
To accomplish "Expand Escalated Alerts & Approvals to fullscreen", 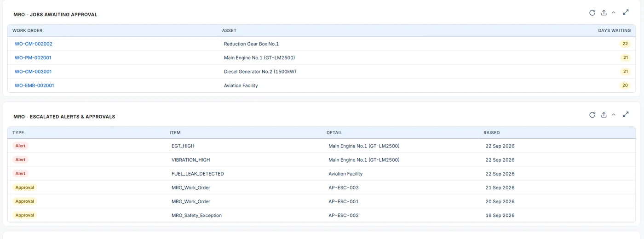I will click(626, 114).
